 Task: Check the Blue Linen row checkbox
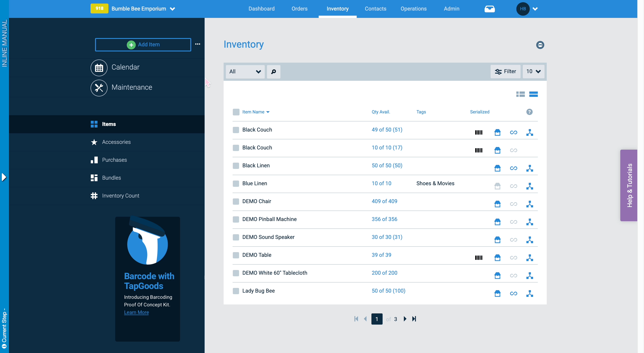click(x=236, y=183)
